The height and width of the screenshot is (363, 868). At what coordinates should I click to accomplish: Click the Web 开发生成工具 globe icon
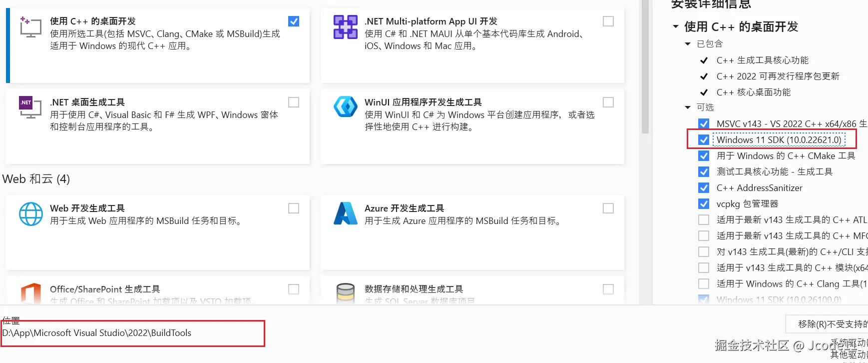pos(31,214)
